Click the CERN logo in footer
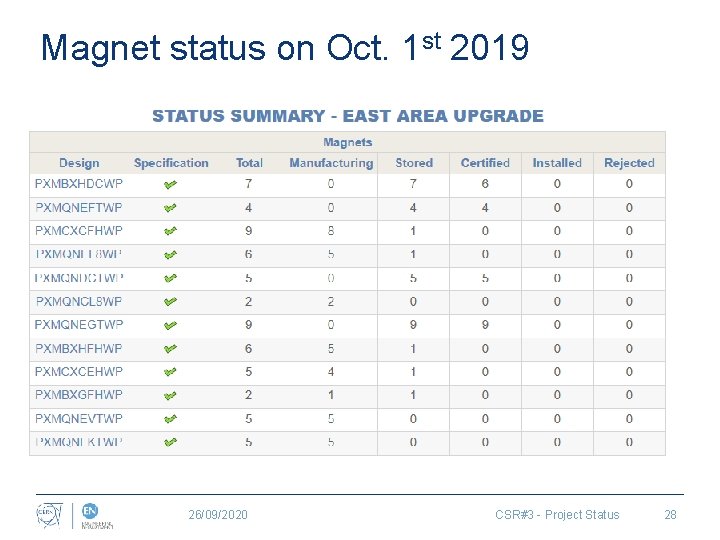The height and width of the screenshot is (540, 720). click(x=49, y=514)
